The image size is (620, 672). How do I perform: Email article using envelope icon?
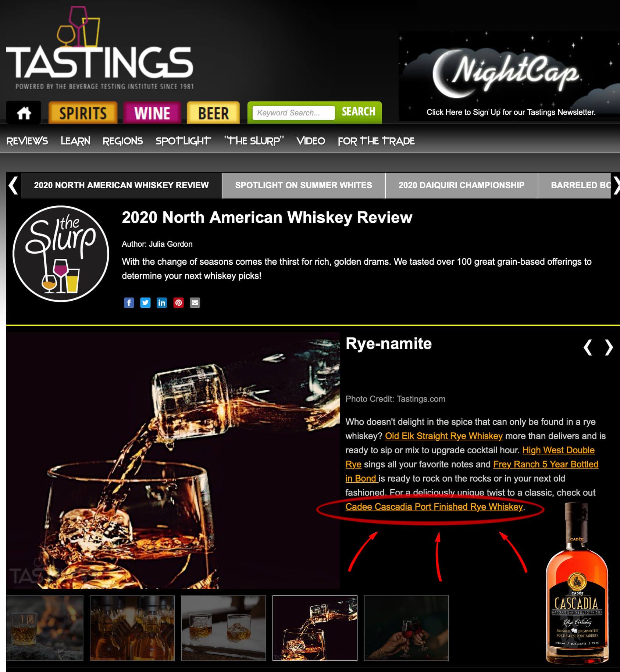click(x=195, y=303)
